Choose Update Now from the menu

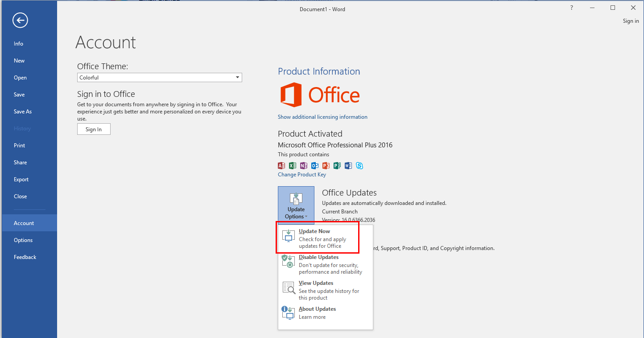325,238
